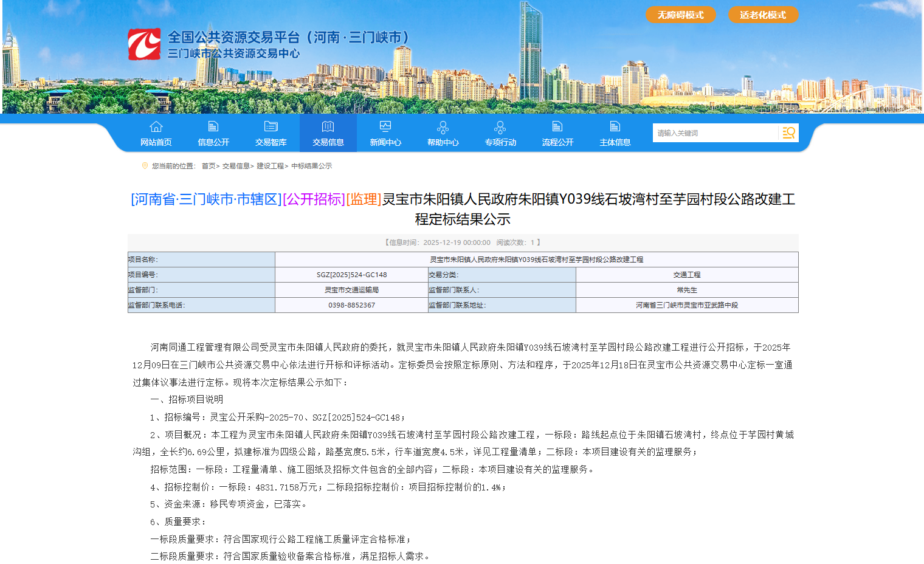Select the 信息公开 document icon
The height and width of the screenshot is (564, 924).
click(213, 126)
